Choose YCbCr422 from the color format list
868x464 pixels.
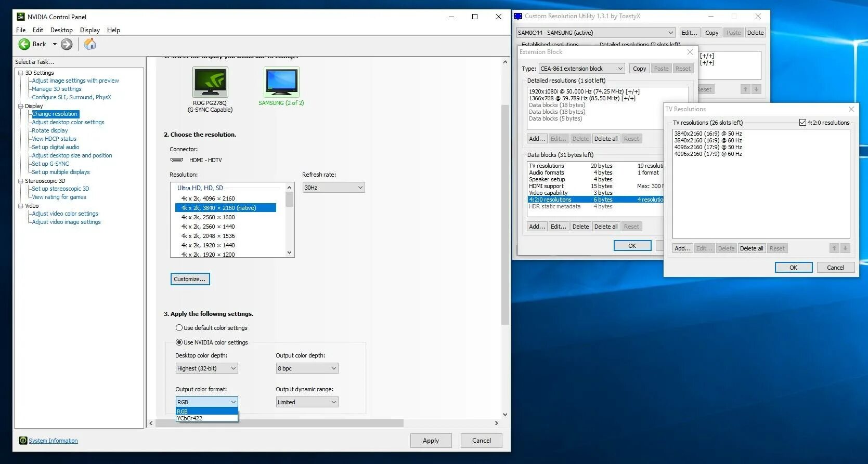[206, 418]
